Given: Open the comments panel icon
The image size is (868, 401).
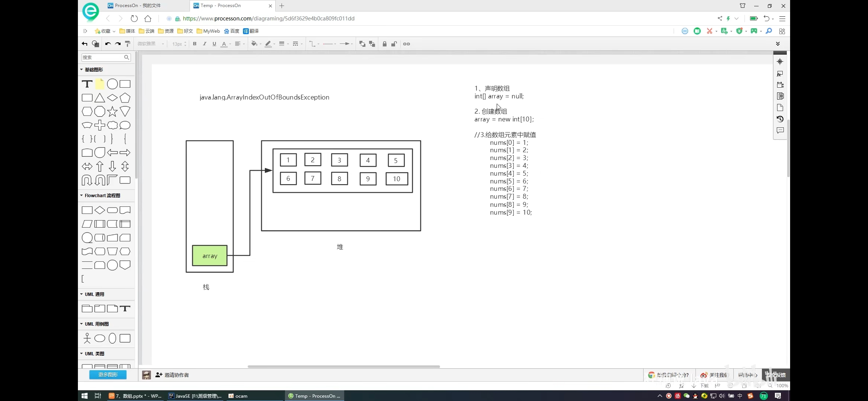Looking at the screenshot, I should 780,130.
